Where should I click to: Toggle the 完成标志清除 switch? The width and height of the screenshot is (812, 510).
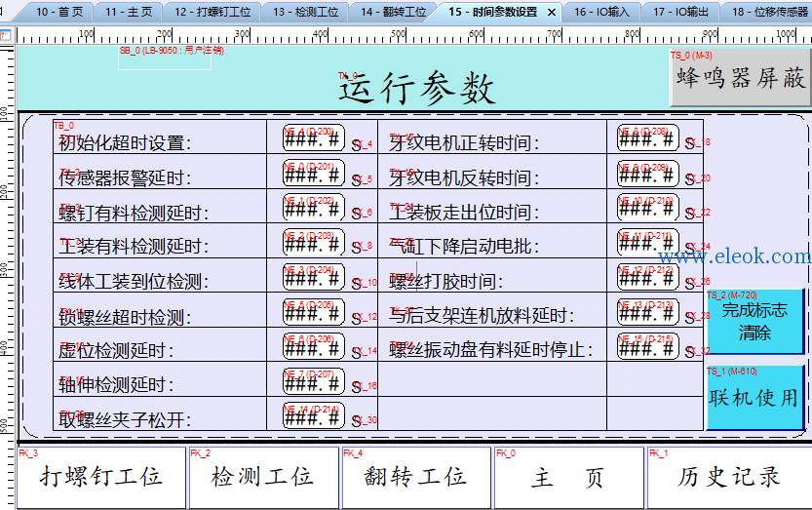point(755,322)
